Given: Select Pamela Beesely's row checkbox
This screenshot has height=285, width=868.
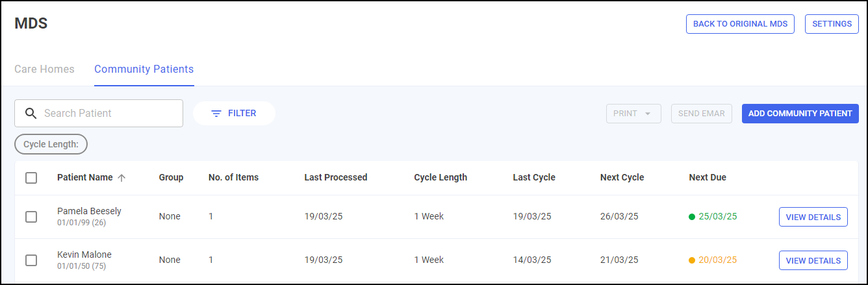Looking at the screenshot, I should pyautogui.click(x=31, y=217).
